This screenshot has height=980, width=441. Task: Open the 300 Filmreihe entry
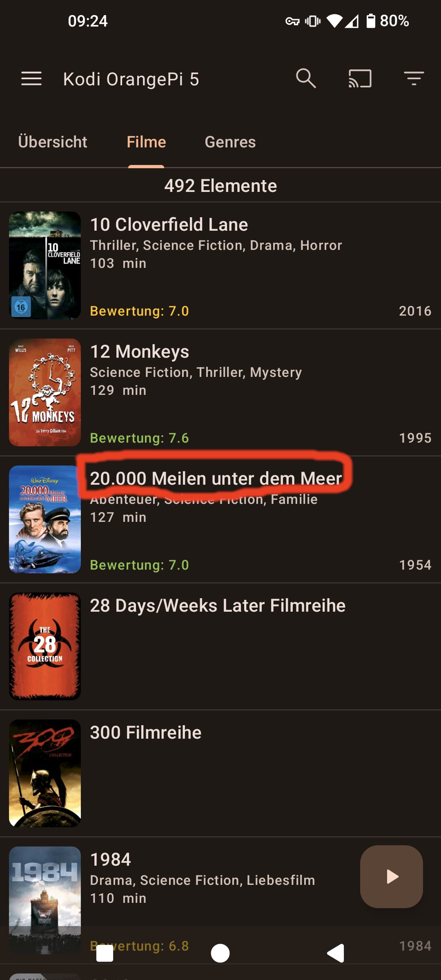tap(220, 773)
